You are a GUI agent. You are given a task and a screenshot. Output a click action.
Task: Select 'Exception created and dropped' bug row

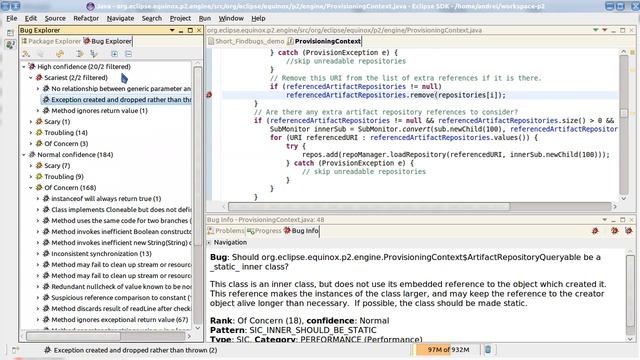point(117,100)
